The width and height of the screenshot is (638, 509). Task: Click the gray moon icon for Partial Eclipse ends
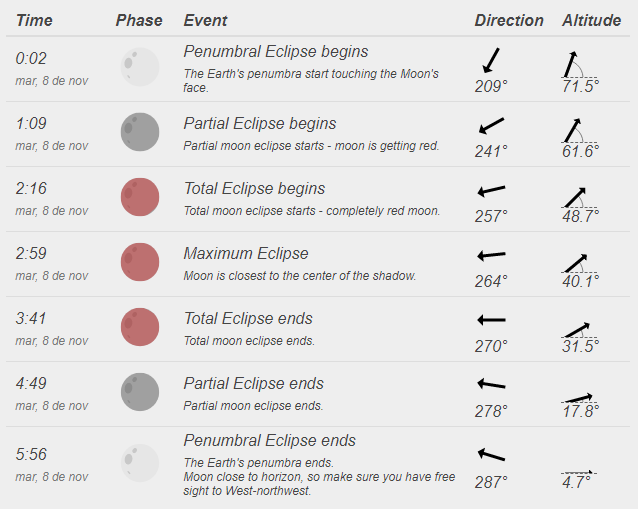(140, 392)
